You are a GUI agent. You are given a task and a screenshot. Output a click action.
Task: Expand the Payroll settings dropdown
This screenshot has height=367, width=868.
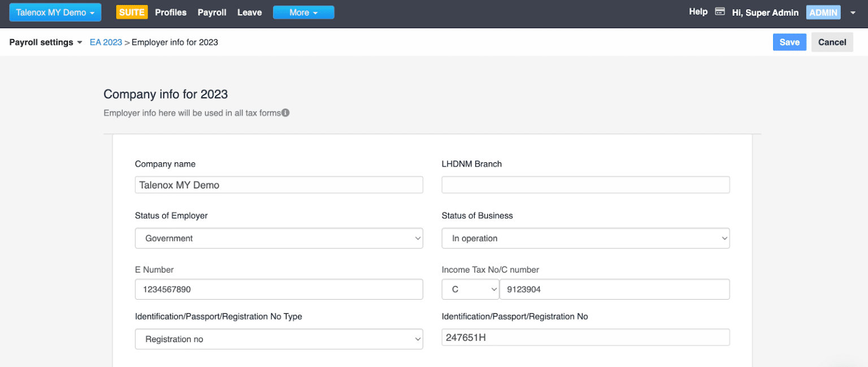46,42
